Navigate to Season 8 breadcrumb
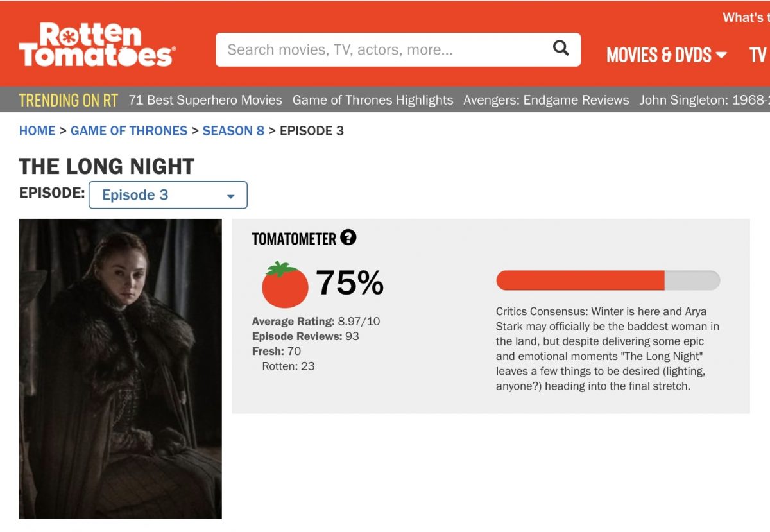 tap(234, 131)
